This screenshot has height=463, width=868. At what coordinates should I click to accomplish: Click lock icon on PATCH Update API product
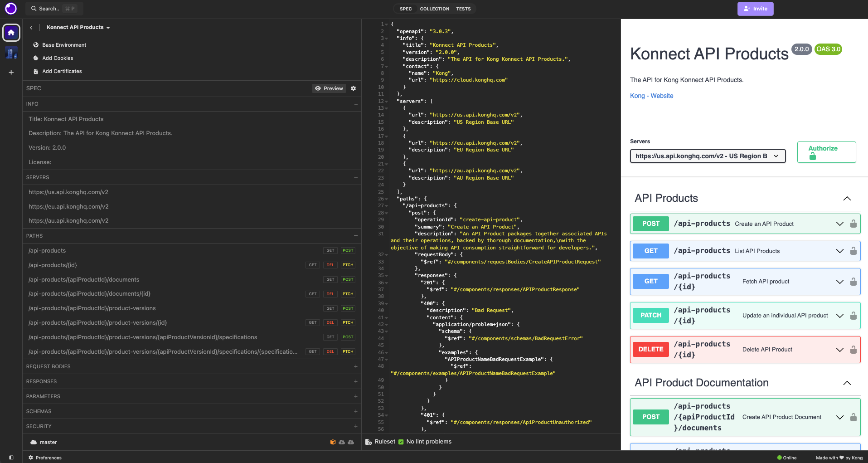click(x=853, y=316)
